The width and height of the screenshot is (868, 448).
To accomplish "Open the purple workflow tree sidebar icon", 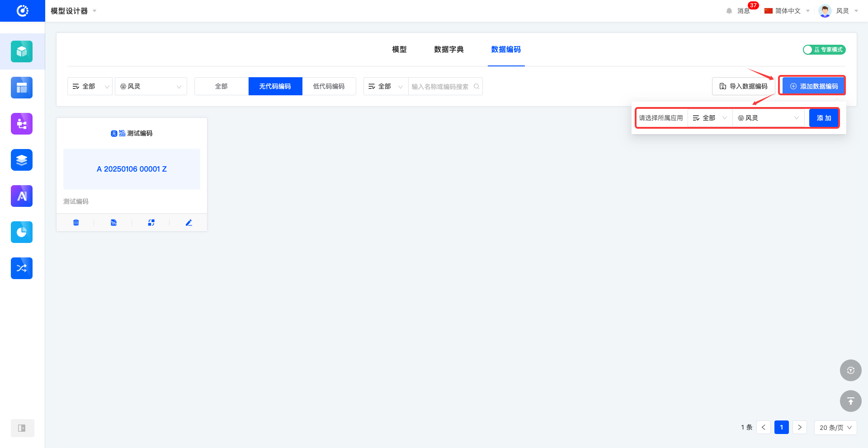I will tap(22, 124).
